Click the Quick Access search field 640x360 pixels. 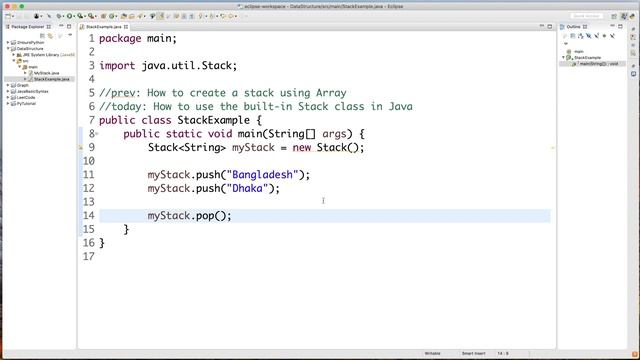pyautogui.click(x=587, y=16)
